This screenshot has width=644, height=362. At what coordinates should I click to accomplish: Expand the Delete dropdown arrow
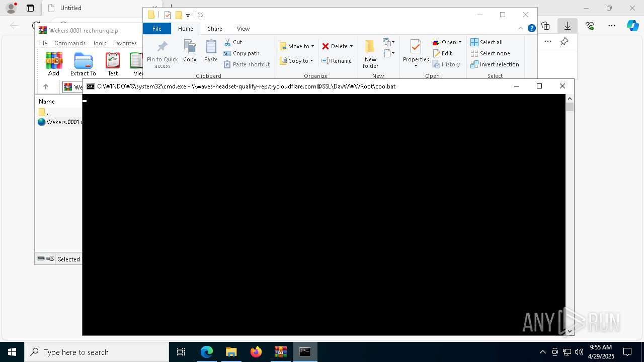(x=351, y=46)
